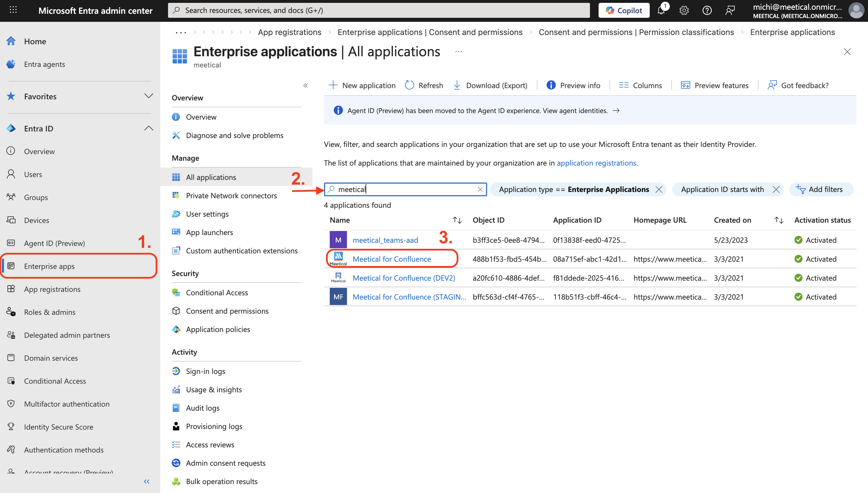Remove the Application type filter chip
This screenshot has height=493, width=868.
pyautogui.click(x=659, y=189)
